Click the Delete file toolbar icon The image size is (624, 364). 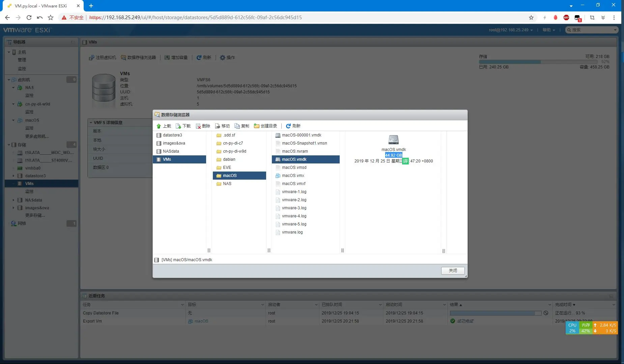click(198, 126)
